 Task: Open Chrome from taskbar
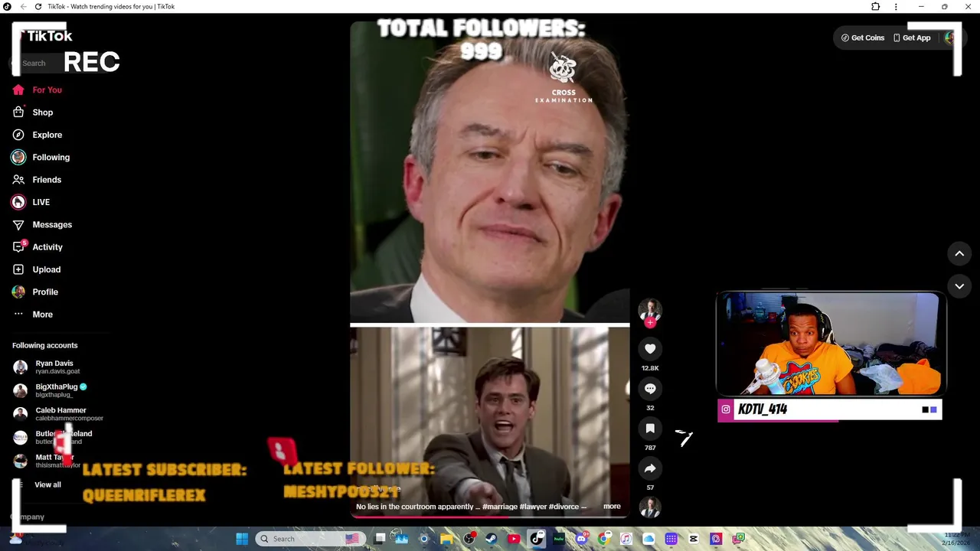(x=604, y=539)
